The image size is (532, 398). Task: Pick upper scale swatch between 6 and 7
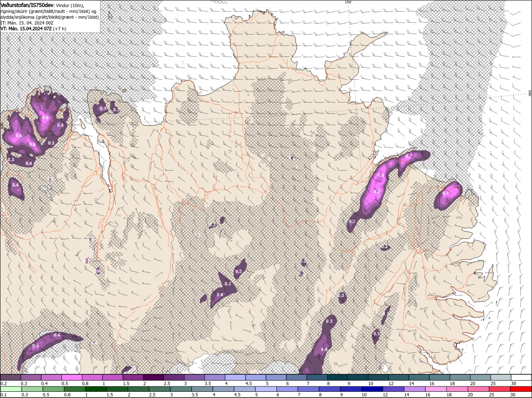click(x=296, y=377)
